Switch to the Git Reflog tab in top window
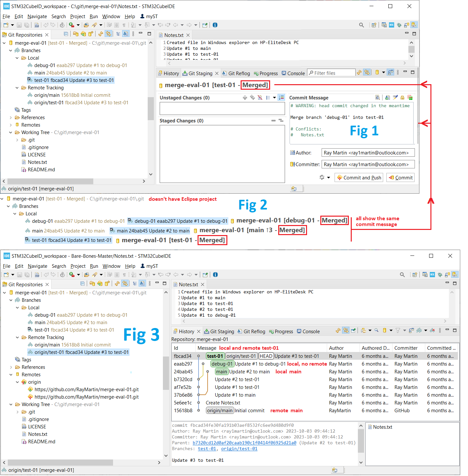Image resolution: width=468 pixels, height=476 pixels. coord(236,74)
